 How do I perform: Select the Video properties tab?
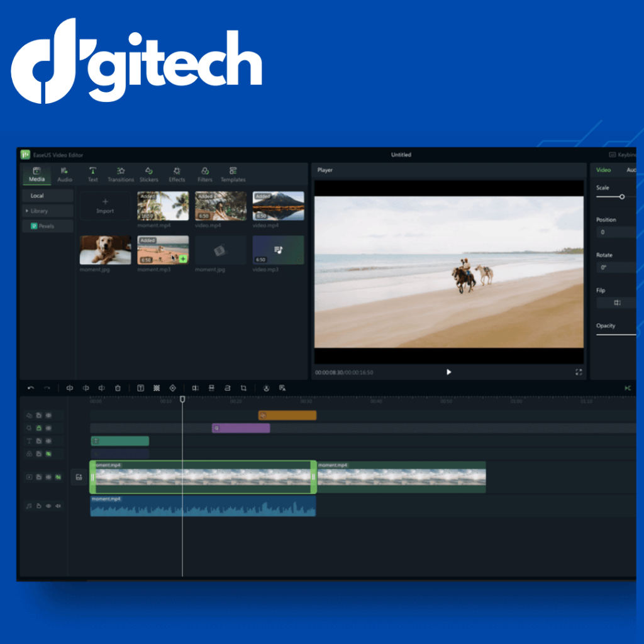click(603, 170)
